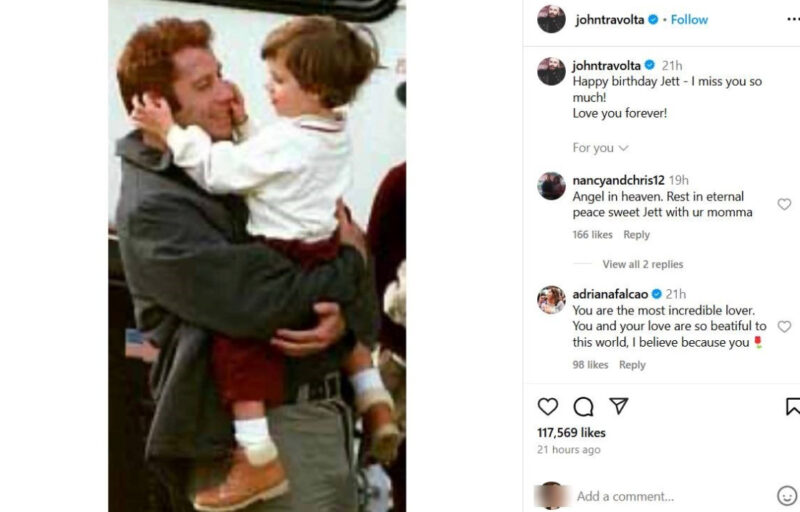
Task: Follow johntravolta account
Action: [x=689, y=19]
